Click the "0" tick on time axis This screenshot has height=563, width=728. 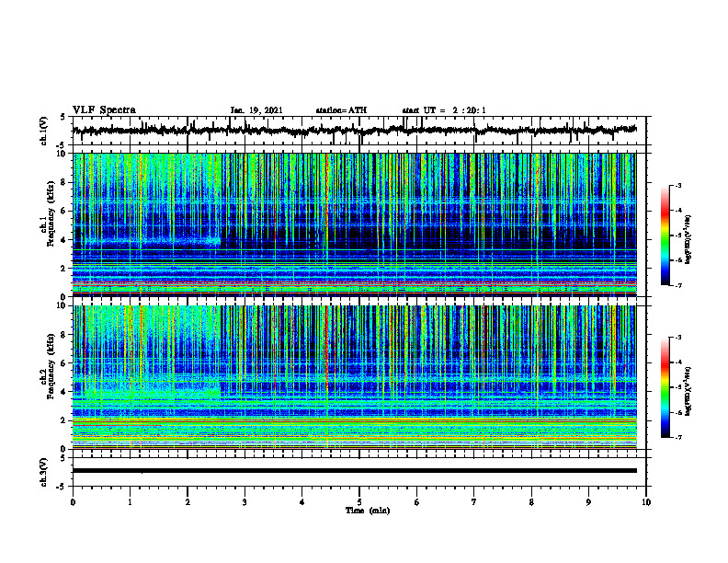(x=73, y=502)
